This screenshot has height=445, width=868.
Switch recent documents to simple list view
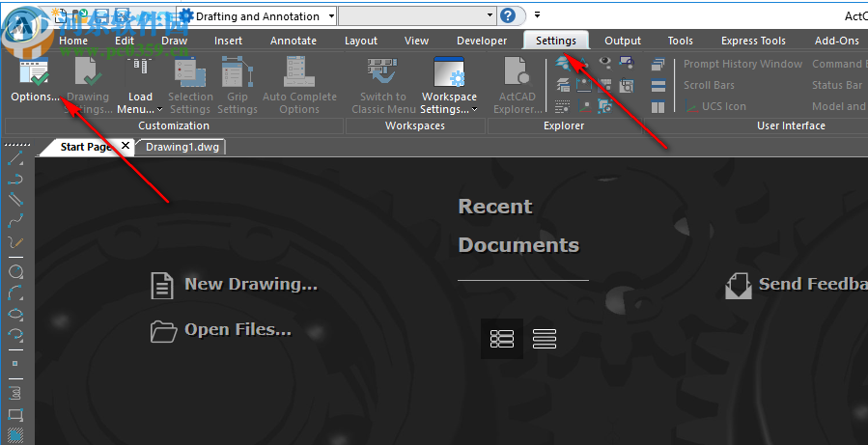coord(545,339)
